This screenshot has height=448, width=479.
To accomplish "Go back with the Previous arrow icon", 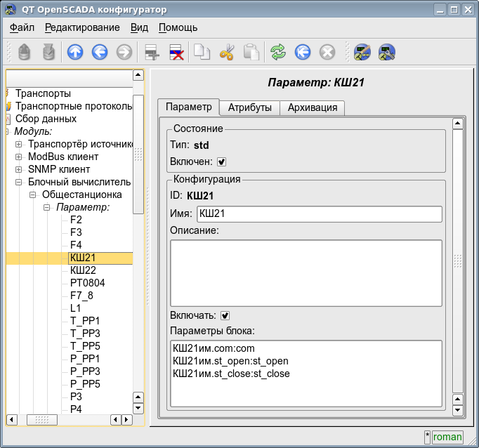I will (x=100, y=52).
